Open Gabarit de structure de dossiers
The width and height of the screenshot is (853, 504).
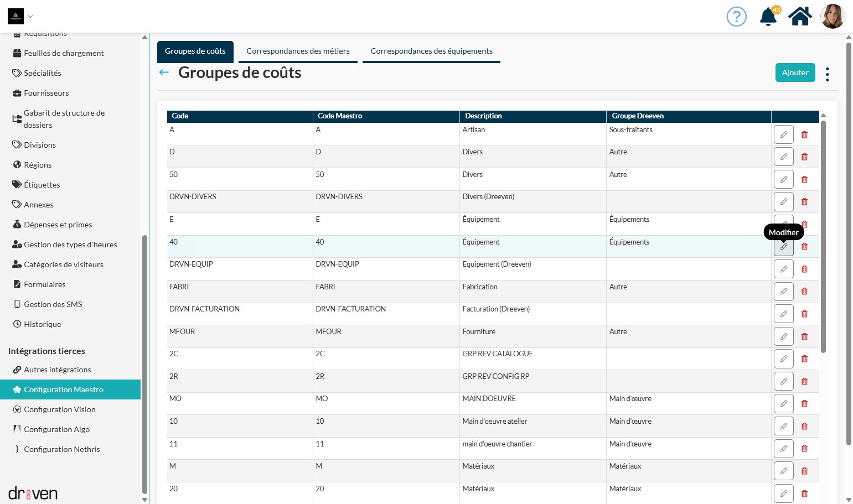click(70, 119)
